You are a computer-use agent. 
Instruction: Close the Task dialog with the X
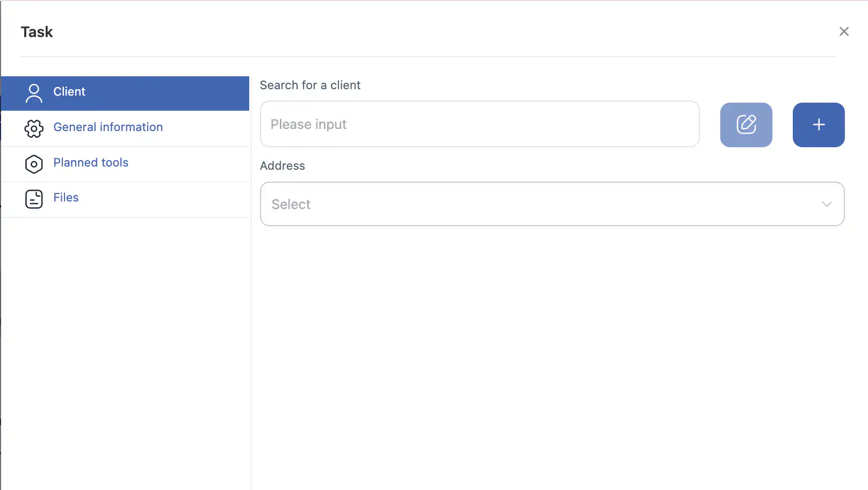[x=844, y=32]
